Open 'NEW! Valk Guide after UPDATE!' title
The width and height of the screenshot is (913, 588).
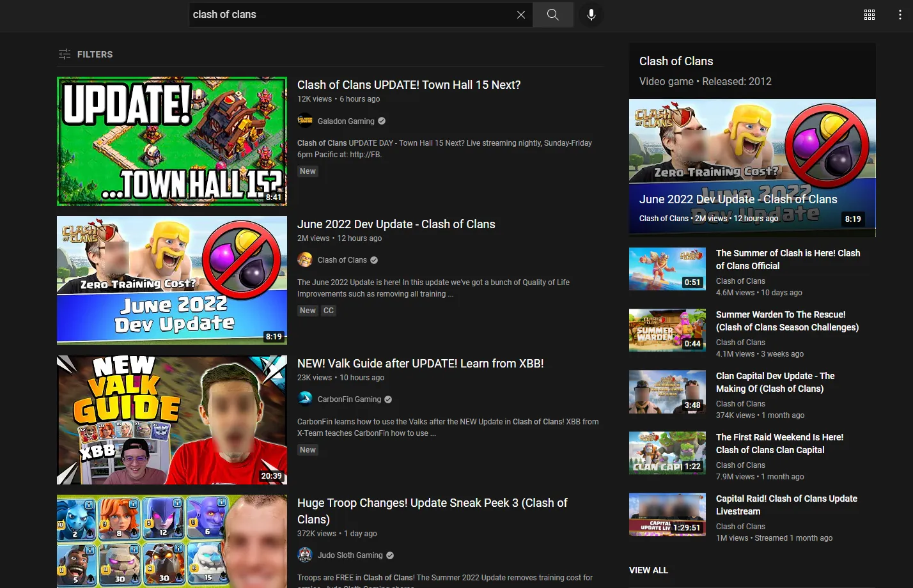pos(421,364)
